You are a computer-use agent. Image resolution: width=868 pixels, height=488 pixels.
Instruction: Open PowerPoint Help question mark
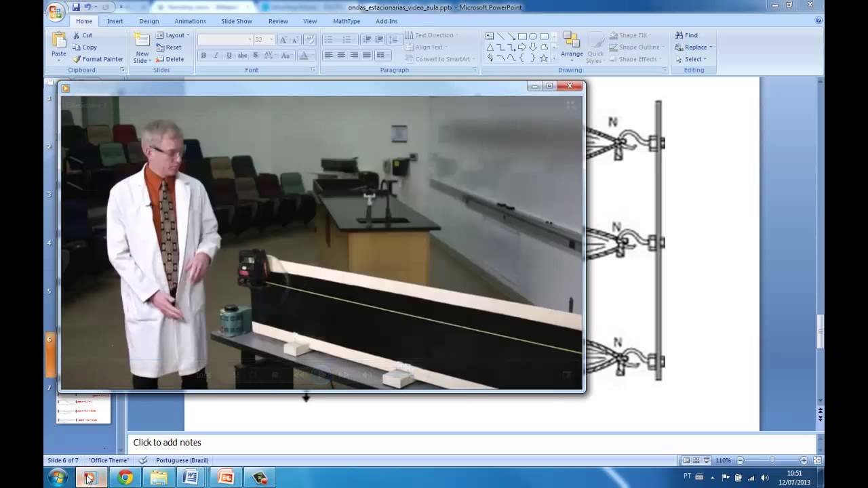[818, 21]
